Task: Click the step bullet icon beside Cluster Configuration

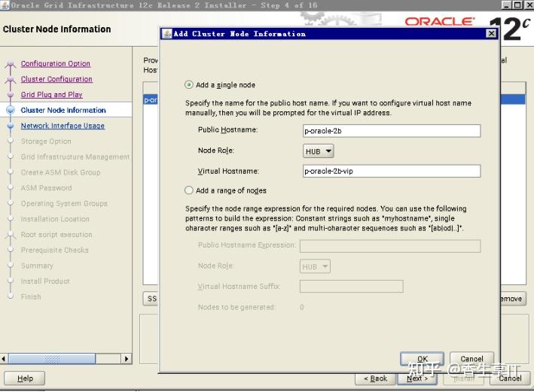Action: click(11, 79)
